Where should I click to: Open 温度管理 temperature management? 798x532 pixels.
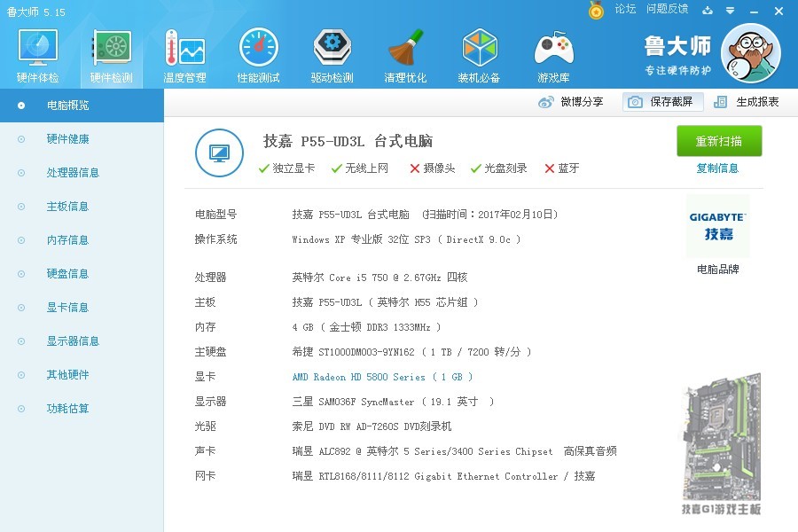184,53
